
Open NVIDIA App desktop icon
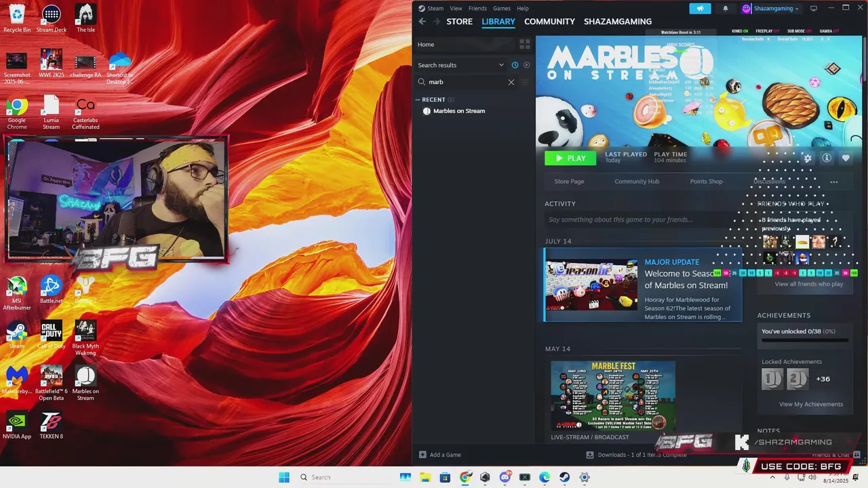click(17, 426)
